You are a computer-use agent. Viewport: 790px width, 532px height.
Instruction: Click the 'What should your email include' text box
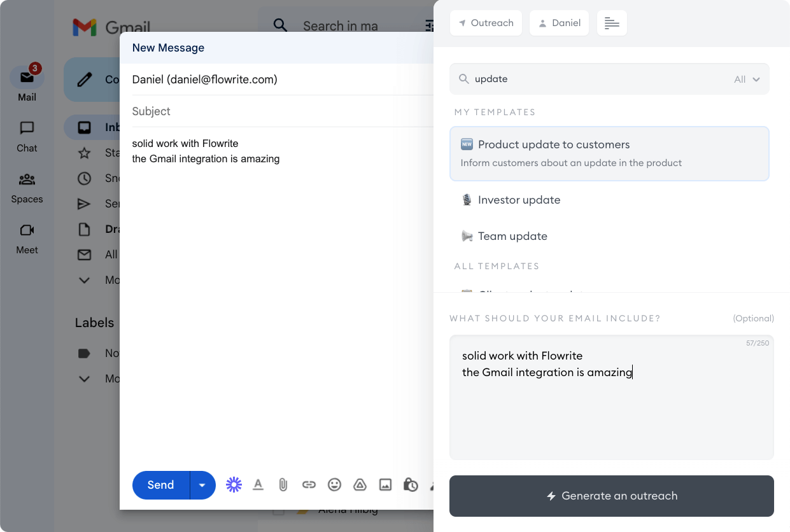(612, 397)
